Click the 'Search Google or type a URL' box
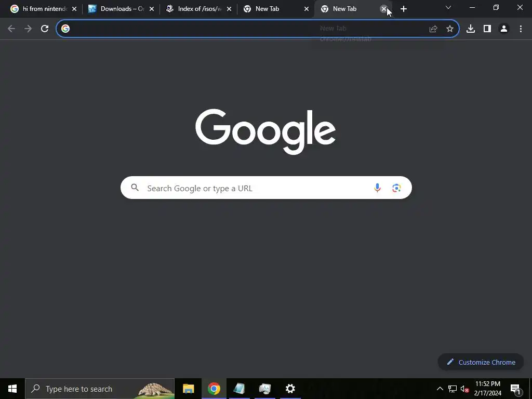Viewport: 532px width, 399px height. [266, 188]
